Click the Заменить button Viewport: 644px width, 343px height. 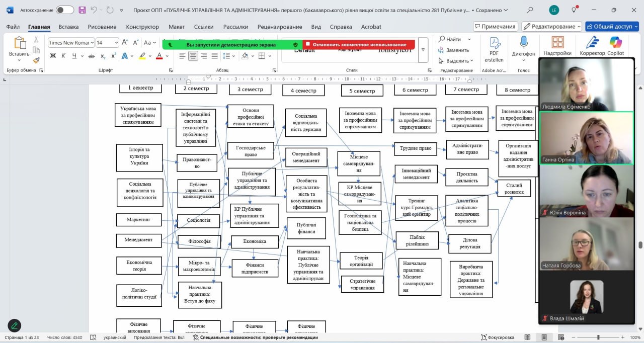pos(453,50)
